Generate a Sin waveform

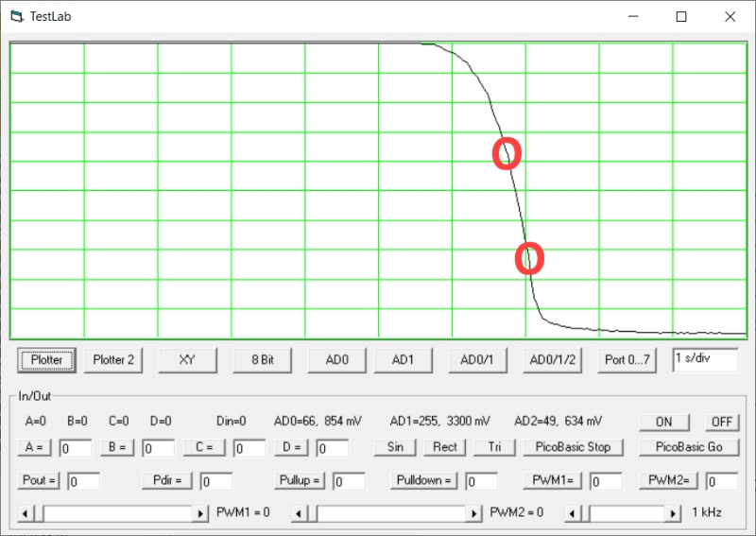coord(395,447)
